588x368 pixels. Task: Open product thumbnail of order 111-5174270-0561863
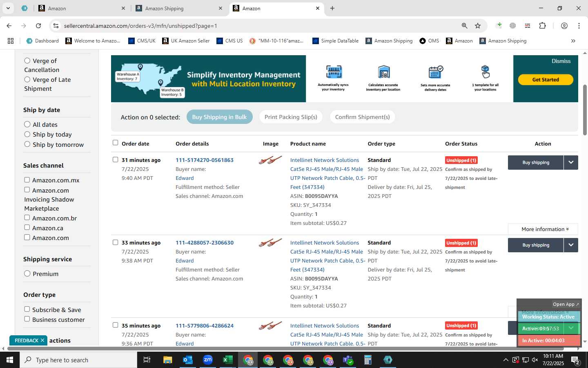click(x=270, y=160)
